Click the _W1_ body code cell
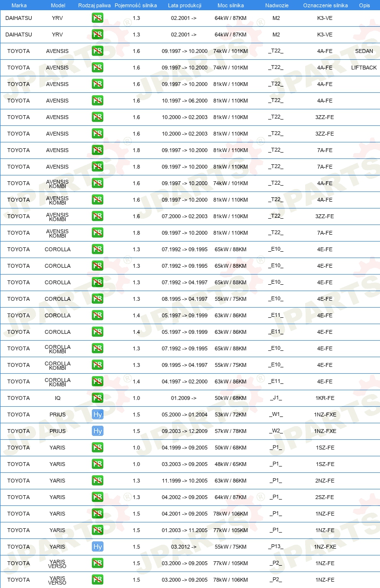This screenshot has height=588, width=380. [x=276, y=415]
